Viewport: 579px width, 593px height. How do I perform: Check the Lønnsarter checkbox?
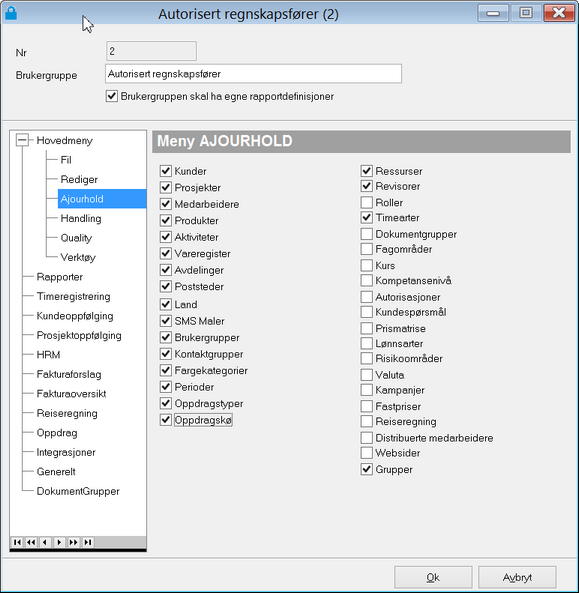tap(366, 343)
